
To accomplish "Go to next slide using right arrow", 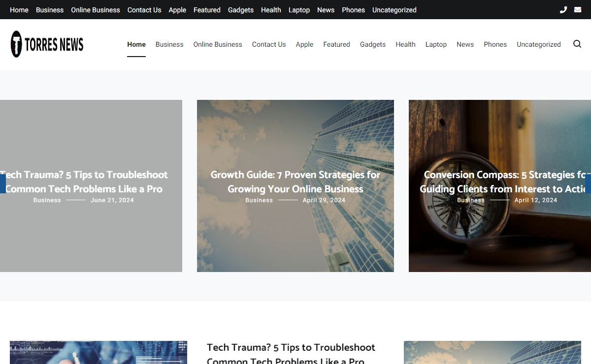I will (x=588, y=183).
